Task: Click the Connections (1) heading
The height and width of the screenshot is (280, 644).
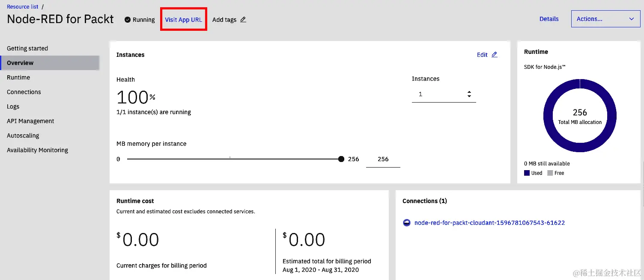Action: (x=425, y=201)
